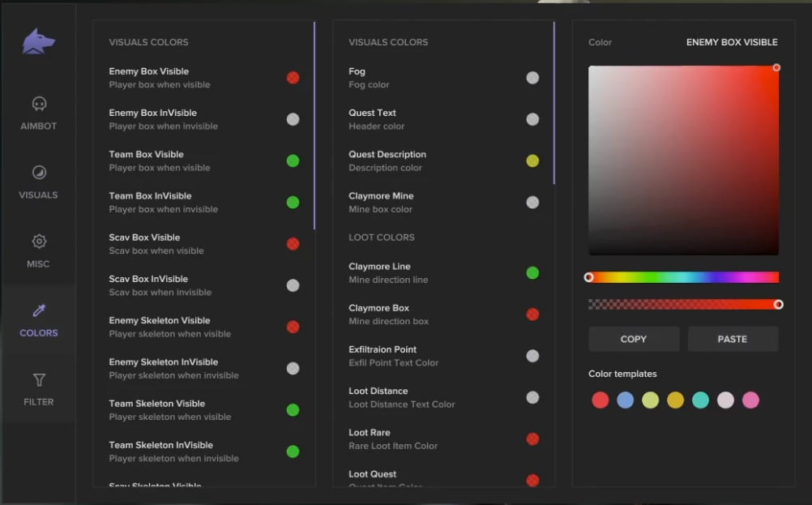The image size is (812, 505).
Task: Choose the lime color template
Action: (651, 400)
